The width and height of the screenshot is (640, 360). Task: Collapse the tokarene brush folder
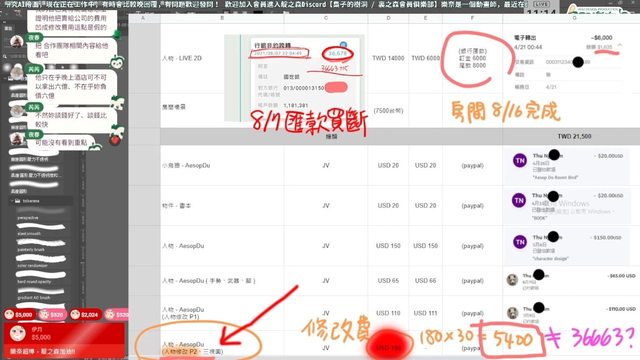(x=12, y=201)
